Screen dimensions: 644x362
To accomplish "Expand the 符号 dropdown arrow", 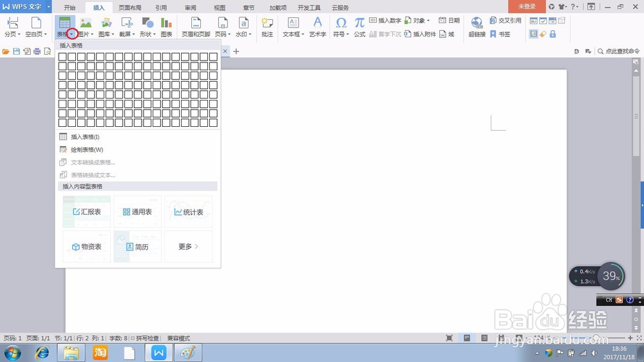I will coord(348,35).
